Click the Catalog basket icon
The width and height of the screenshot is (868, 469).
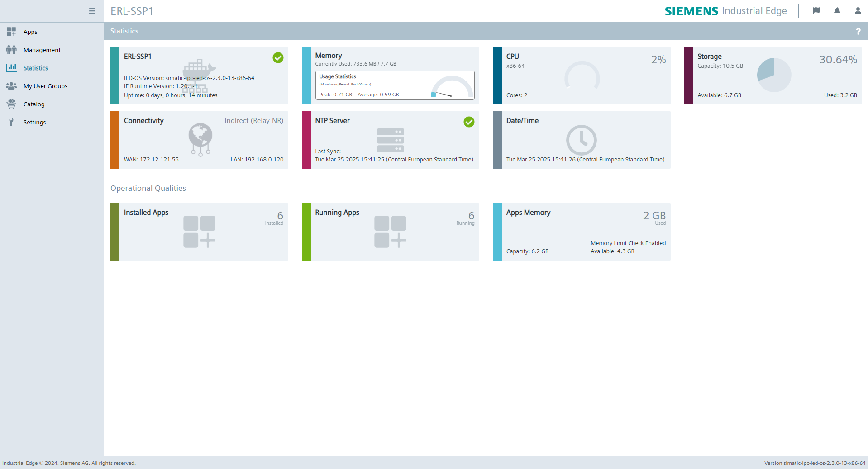click(11, 104)
